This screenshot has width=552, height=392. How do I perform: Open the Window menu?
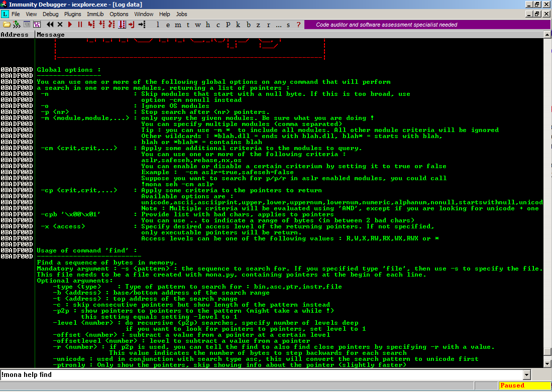click(x=144, y=14)
